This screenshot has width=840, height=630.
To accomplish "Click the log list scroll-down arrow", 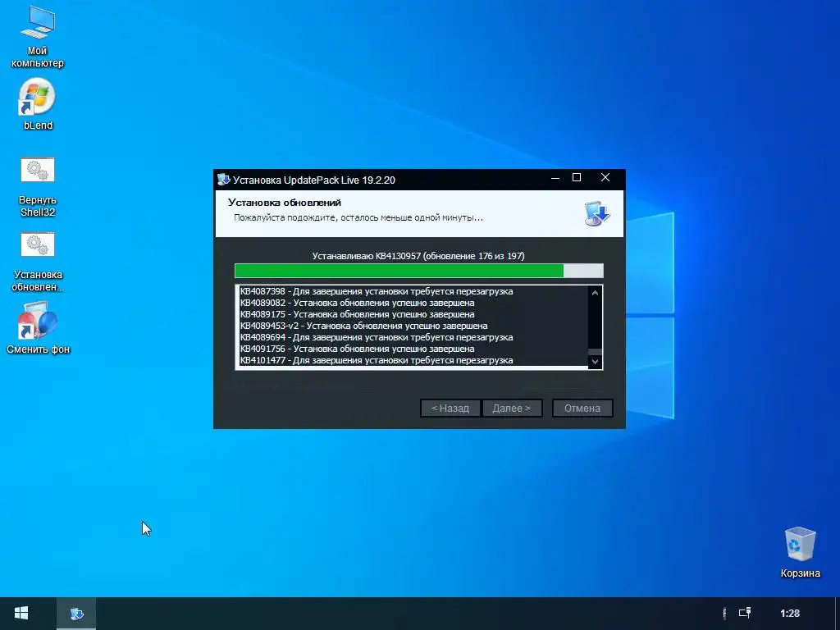I will point(595,362).
